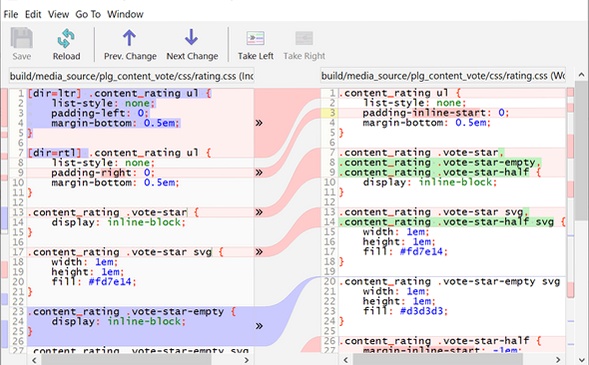Click 'padding-left: 0;' on left line 3
The height and width of the screenshot is (365, 589).
tap(100, 113)
